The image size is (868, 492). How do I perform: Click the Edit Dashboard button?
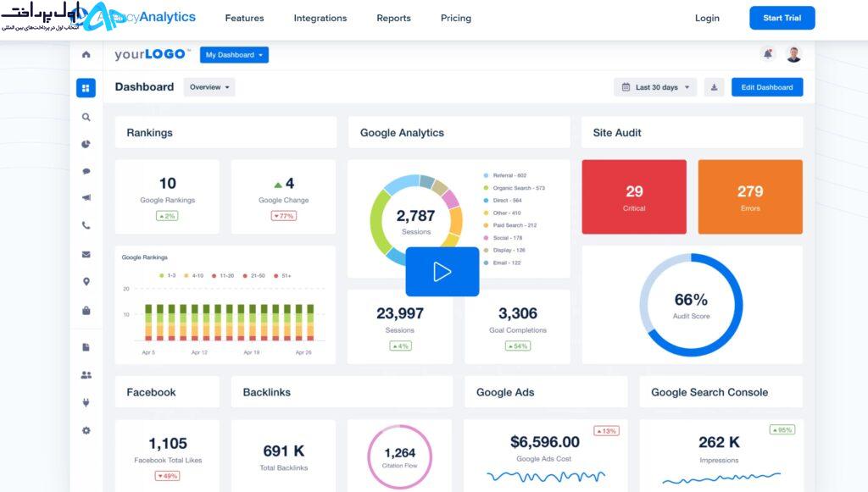[766, 87]
